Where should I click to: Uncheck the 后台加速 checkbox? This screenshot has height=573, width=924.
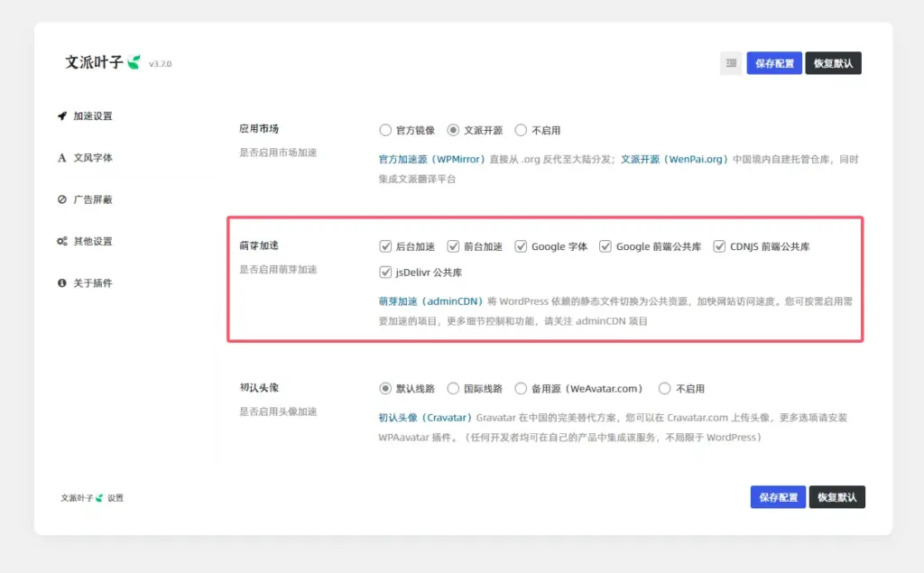click(385, 246)
